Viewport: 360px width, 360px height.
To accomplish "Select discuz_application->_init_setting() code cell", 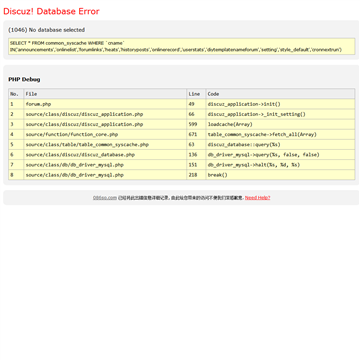I will [x=280, y=114].
